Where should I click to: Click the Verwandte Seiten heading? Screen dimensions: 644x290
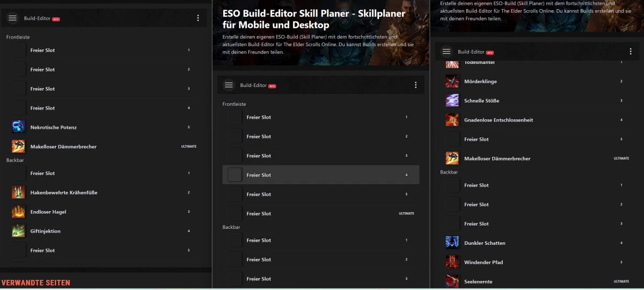pos(36,282)
